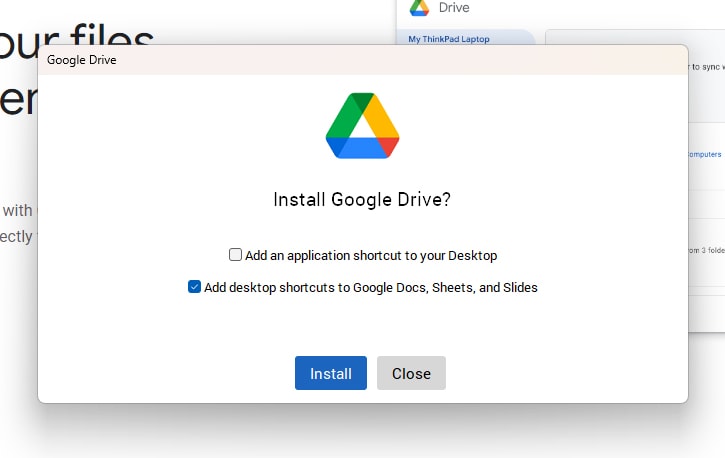This screenshot has width=725, height=458.
Task: Uncheck the Docs, Sheets, and Slides shortcuts option
Action: point(194,287)
